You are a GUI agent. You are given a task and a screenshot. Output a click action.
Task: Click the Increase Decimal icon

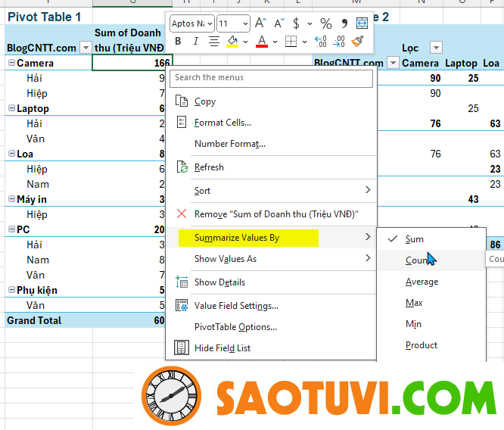coord(320,42)
